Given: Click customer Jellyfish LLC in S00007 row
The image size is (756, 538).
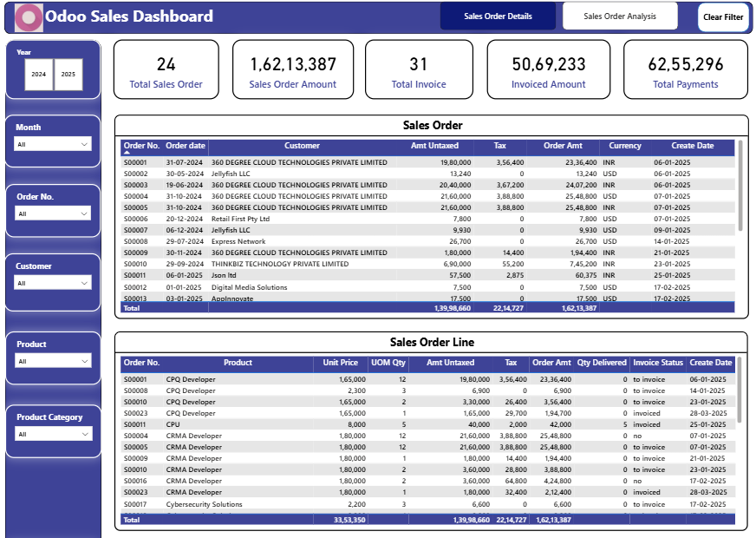Looking at the screenshot, I should 231,230.
